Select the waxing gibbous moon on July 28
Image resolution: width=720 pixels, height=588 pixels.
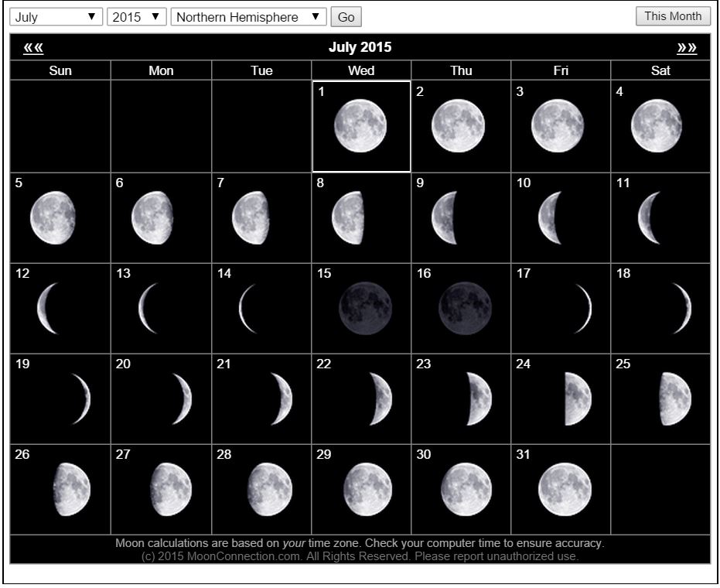pyautogui.click(x=270, y=489)
